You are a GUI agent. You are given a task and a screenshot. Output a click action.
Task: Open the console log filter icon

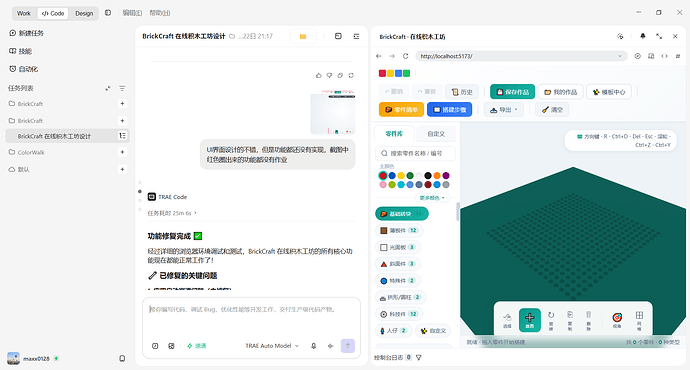[x=419, y=358]
